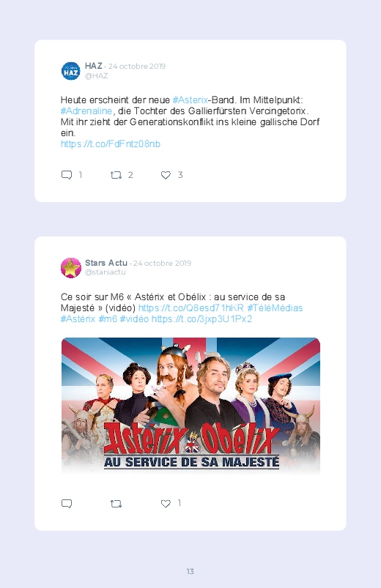Retweet the HAZ Asterix tweet
This screenshot has width=381, height=588.
tap(116, 175)
